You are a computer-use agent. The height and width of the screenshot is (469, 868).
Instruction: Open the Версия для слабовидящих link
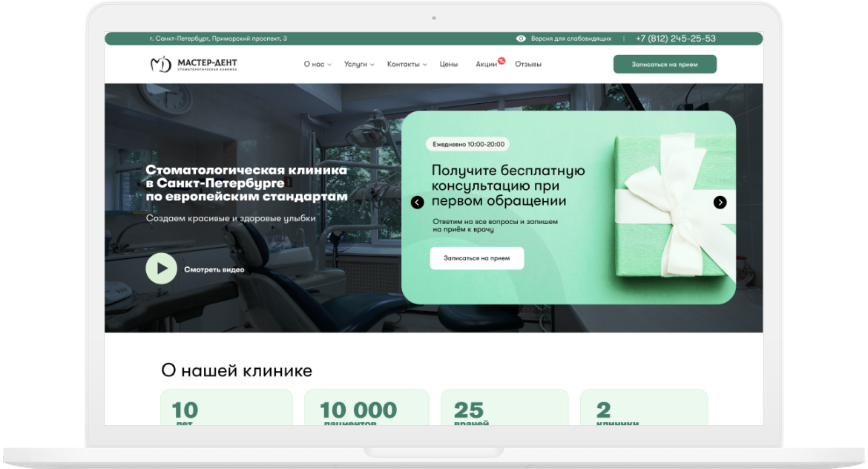[x=571, y=39]
